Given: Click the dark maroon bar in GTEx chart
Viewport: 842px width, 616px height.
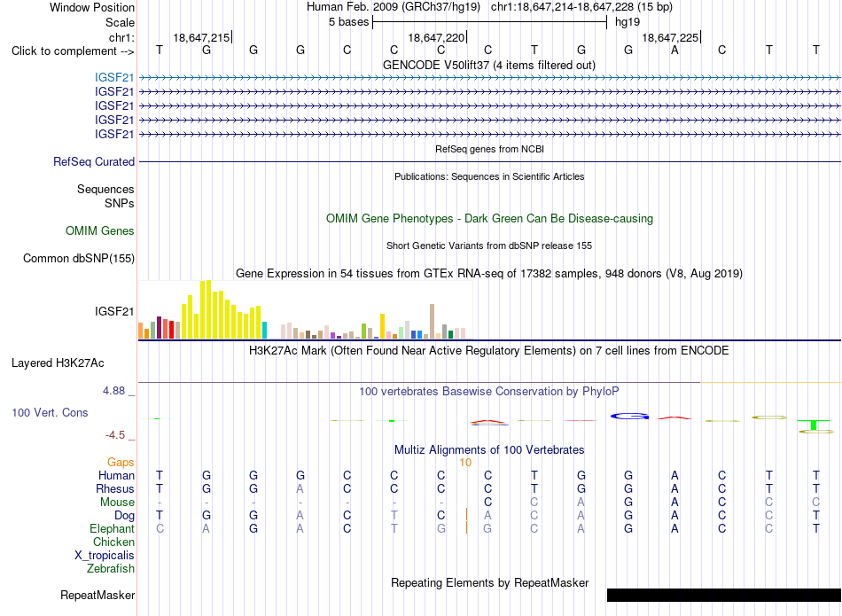Looking at the screenshot, I should (159, 328).
